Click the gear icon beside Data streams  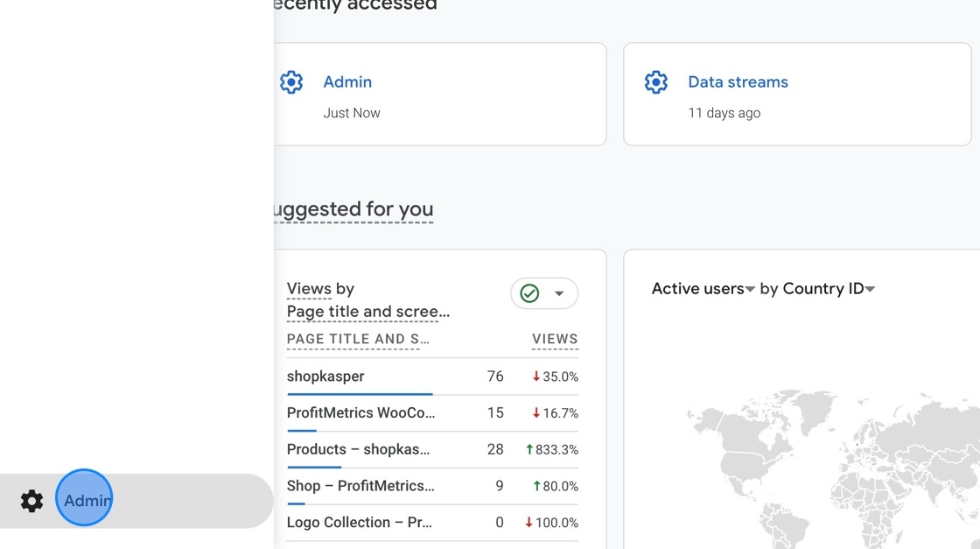[x=655, y=81]
